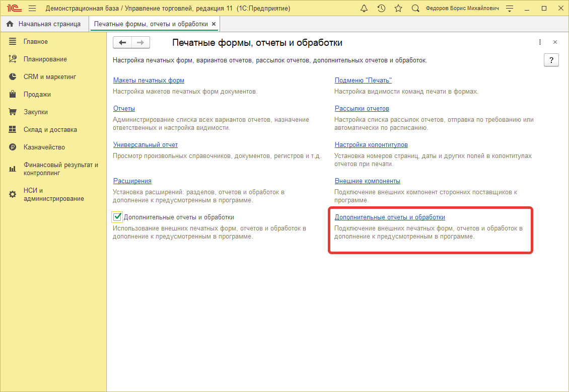
Task: View recent history via the clock icon
Action: click(x=382, y=8)
